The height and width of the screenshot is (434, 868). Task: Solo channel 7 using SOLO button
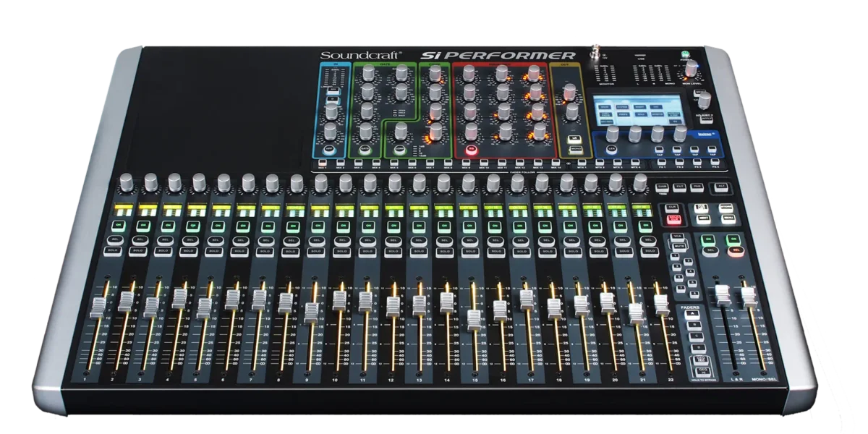263,251
